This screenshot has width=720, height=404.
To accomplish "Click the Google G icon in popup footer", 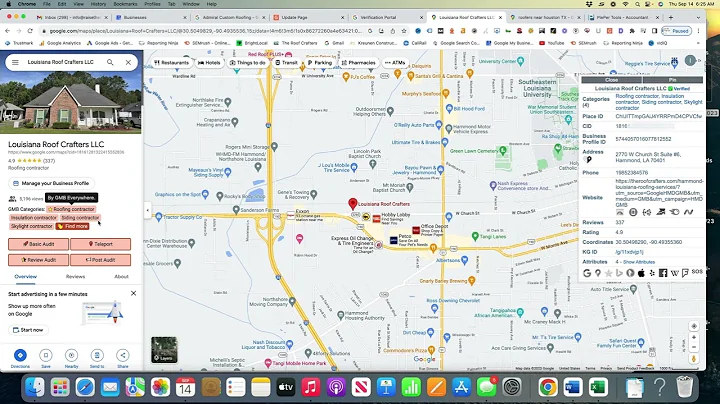I will (587, 273).
